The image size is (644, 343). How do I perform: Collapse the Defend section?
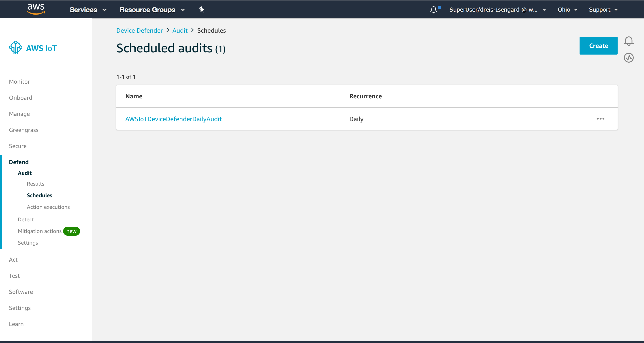click(x=19, y=162)
